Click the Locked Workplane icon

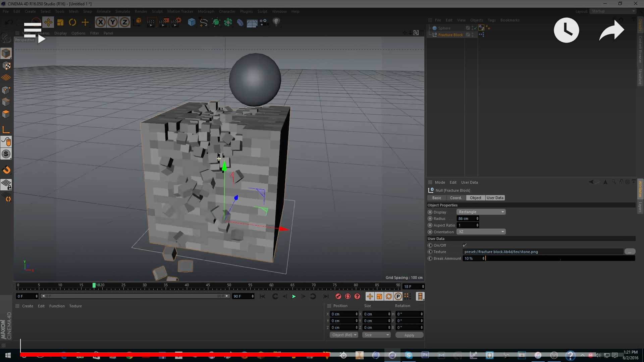click(x=6, y=185)
